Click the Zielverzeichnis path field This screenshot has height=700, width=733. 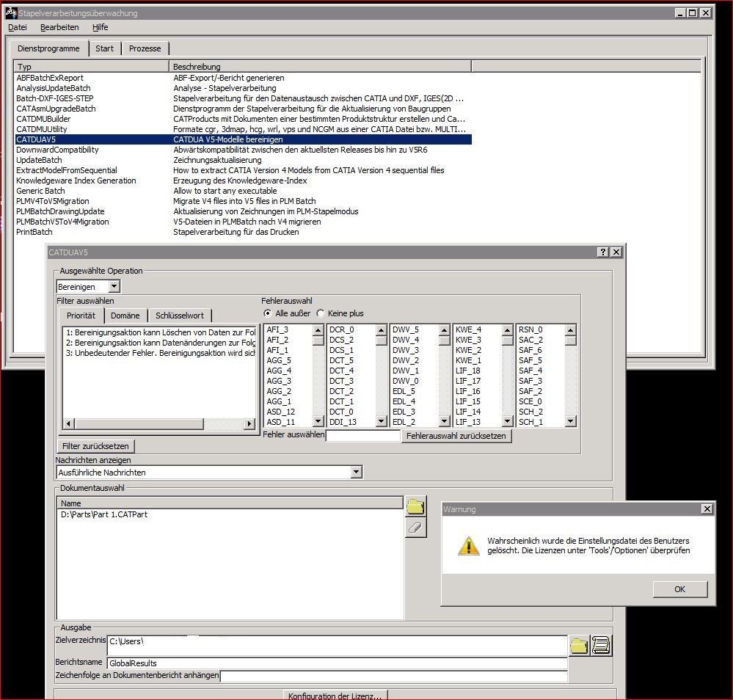coord(337,645)
